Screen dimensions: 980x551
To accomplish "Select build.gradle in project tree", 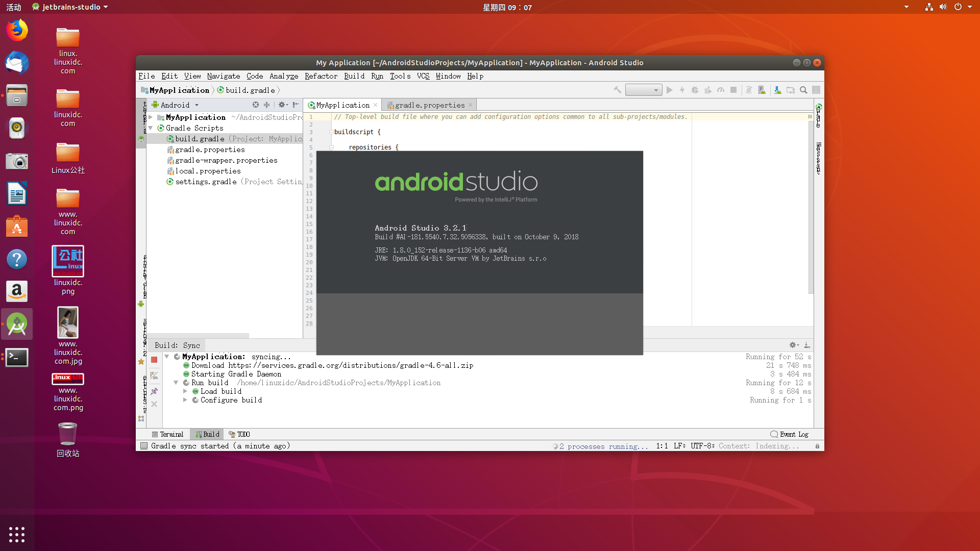I will click(225, 139).
